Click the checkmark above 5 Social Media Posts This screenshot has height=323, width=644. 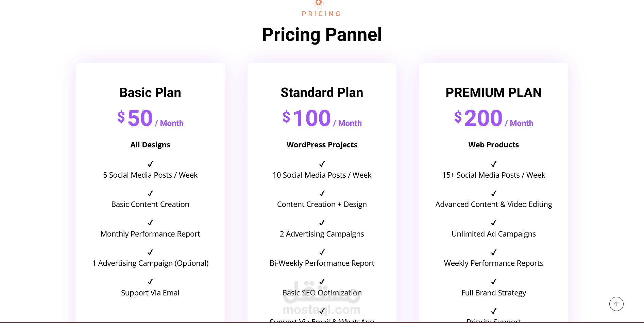150,164
